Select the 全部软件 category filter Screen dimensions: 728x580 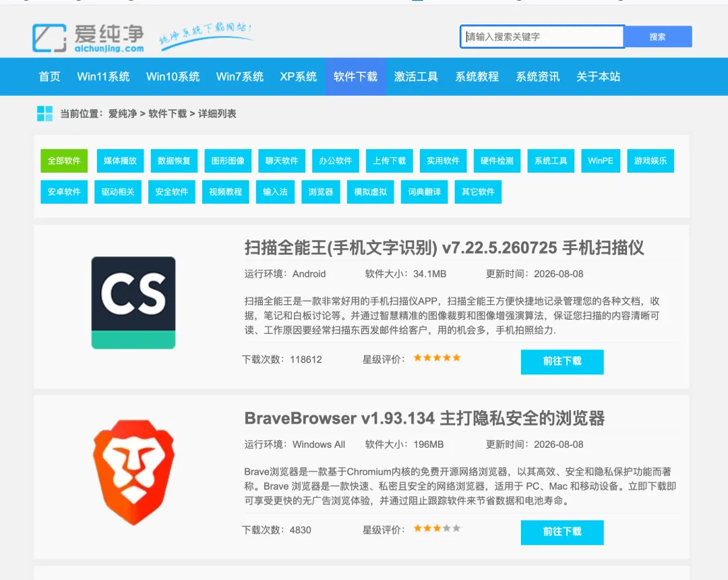click(x=64, y=161)
